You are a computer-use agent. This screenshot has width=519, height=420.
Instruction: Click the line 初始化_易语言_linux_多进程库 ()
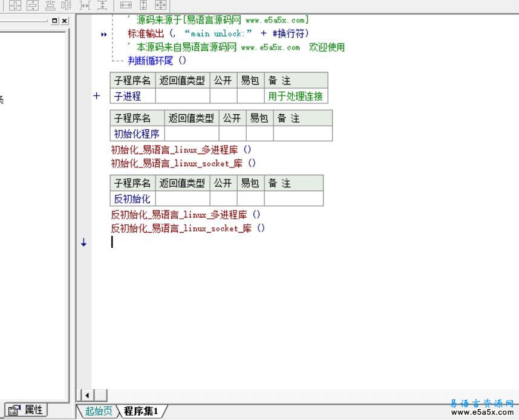[x=181, y=150]
